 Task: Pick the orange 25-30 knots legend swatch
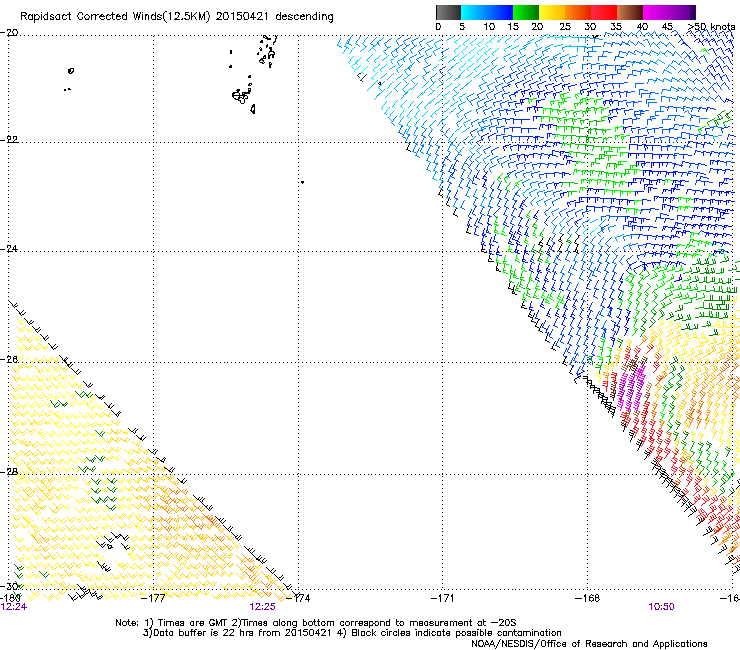578,12
